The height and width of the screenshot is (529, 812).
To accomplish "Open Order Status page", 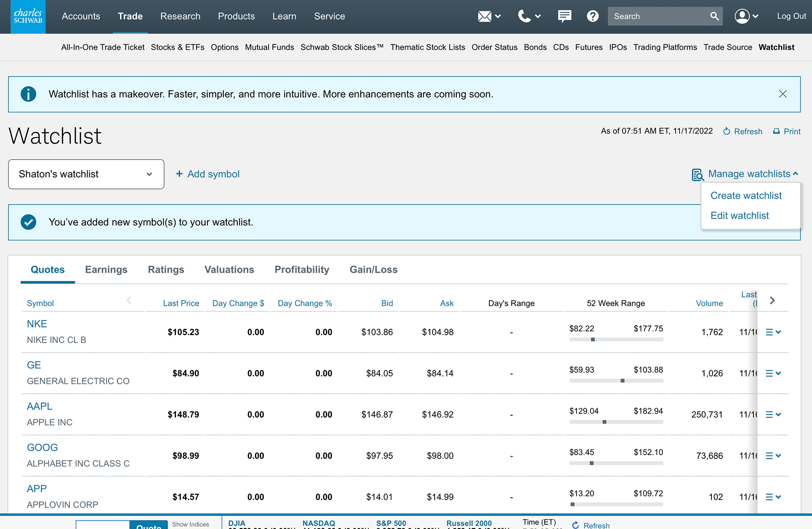I will pos(494,47).
